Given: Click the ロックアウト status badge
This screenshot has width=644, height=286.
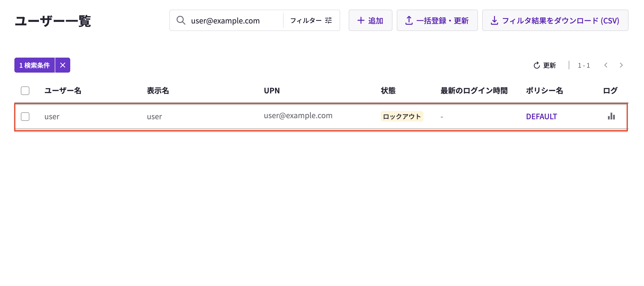Looking at the screenshot, I should [402, 116].
